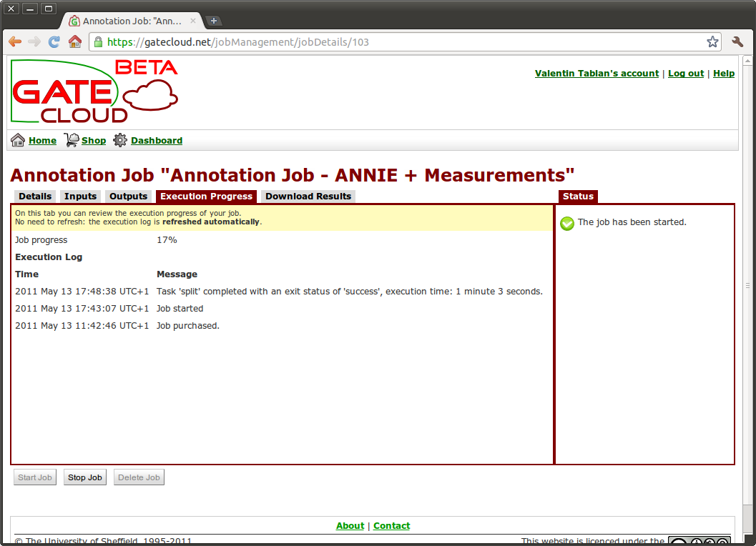Image resolution: width=756 pixels, height=546 pixels.
Task: Open the browser wrench settings menu
Action: tap(737, 42)
